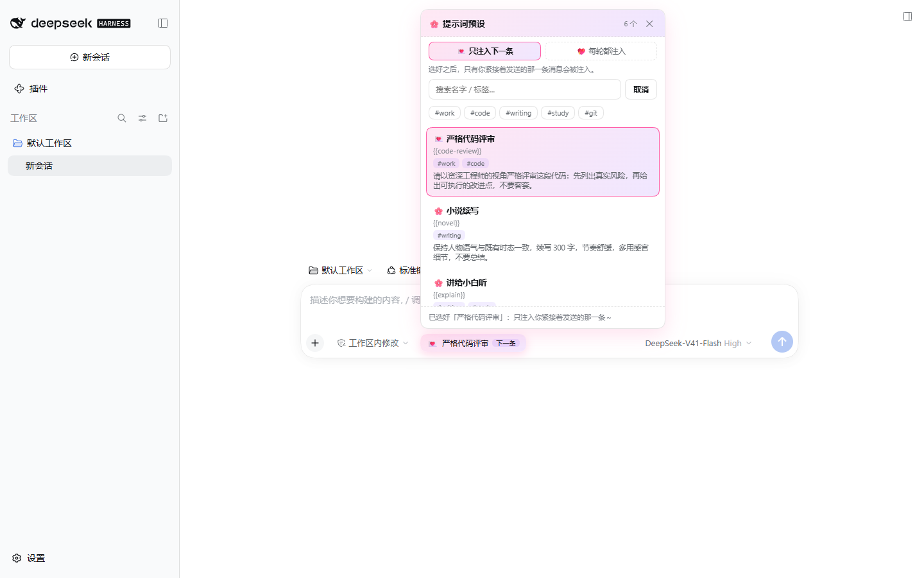Screen dimensions: 924x578
Task: Open the 工作区内修改 permission dropdown
Action: 373,343
